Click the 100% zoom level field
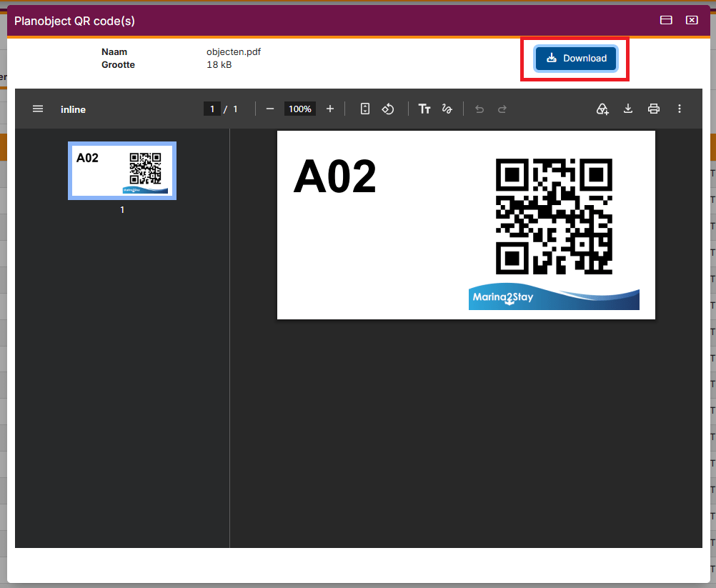Screen dimensions: 716x588 click(x=300, y=109)
